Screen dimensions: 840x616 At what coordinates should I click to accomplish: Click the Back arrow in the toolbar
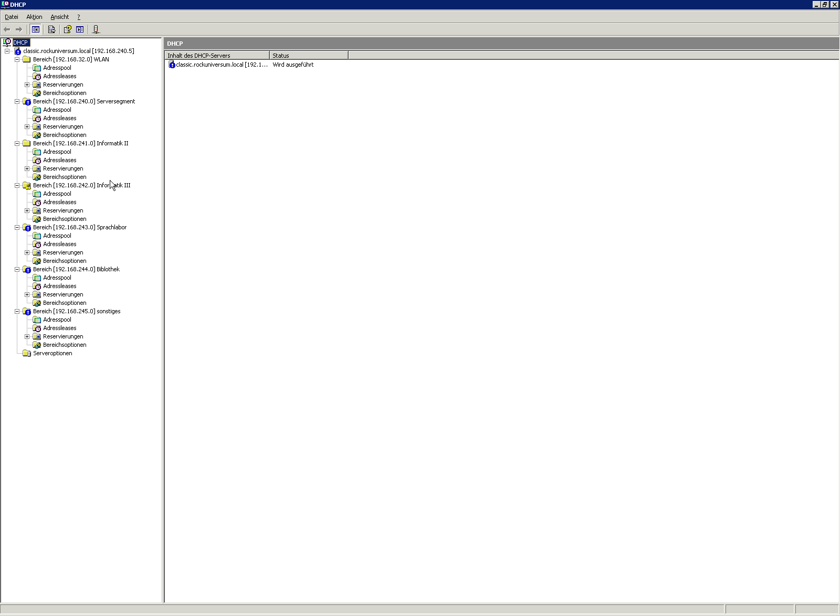[7, 29]
